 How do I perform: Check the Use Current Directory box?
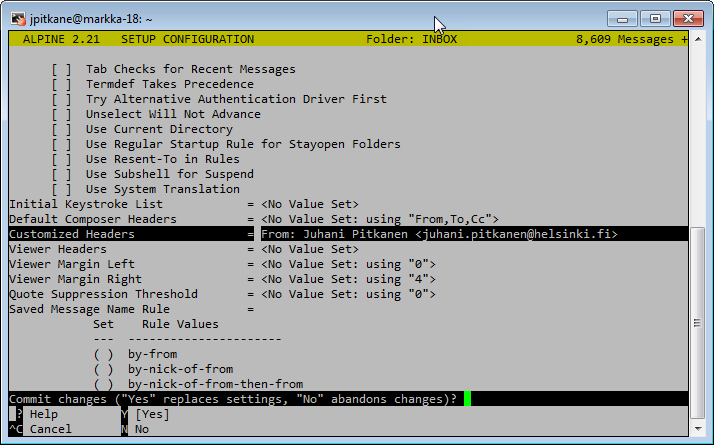pos(62,130)
